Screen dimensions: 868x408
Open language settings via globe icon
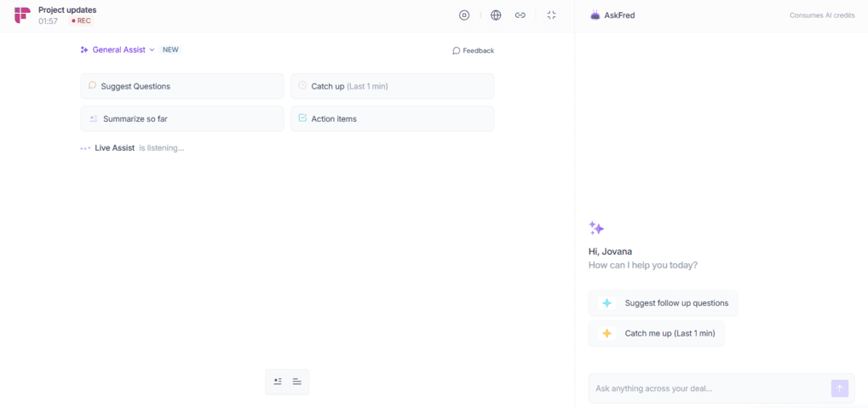point(496,15)
